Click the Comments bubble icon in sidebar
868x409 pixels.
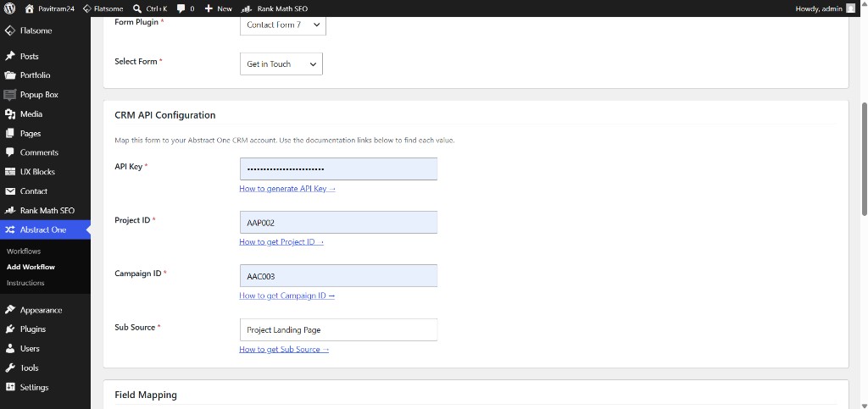(x=10, y=152)
